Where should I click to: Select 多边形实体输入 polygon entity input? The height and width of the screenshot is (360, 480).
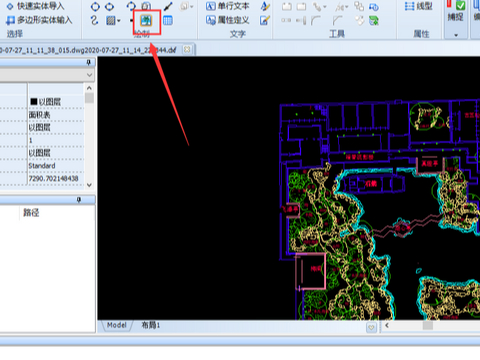coord(39,20)
